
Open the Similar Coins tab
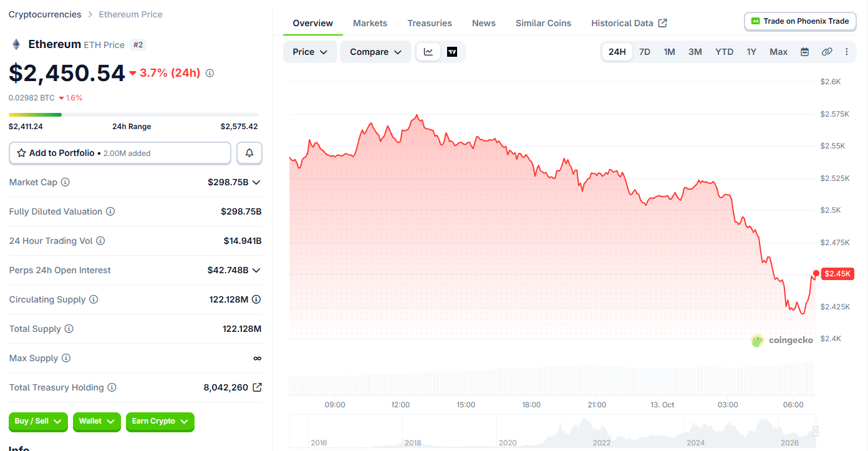[x=543, y=23]
